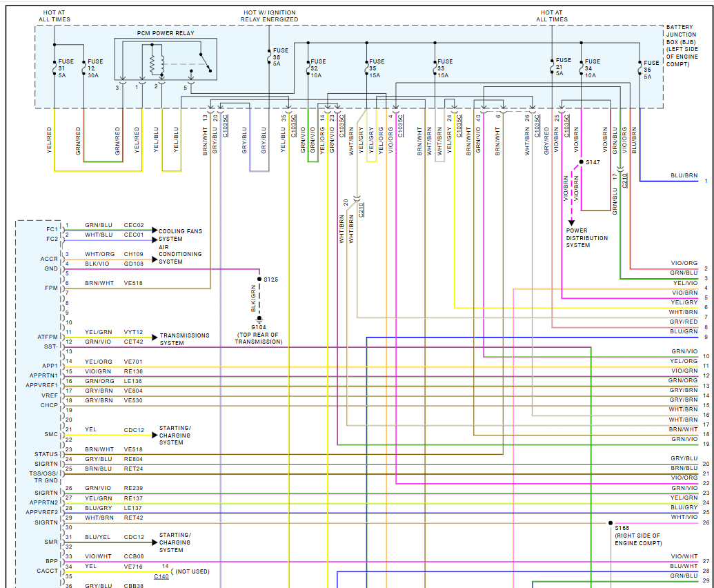Click the WHT/VIO wire label at right edge
The width and height of the screenshot is (714, 588).
pyautogui.click(x=684, y=517)
